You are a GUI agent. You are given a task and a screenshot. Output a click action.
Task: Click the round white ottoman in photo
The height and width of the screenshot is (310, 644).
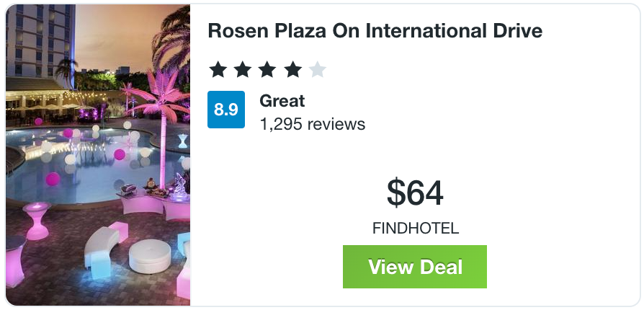(x=150, y=256)
